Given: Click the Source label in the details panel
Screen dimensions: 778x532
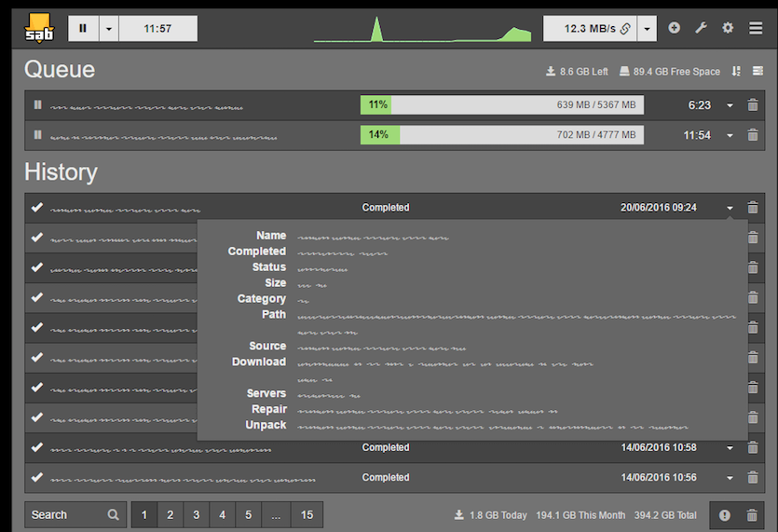Looking at the screenshot, I should tap(267, 346).
